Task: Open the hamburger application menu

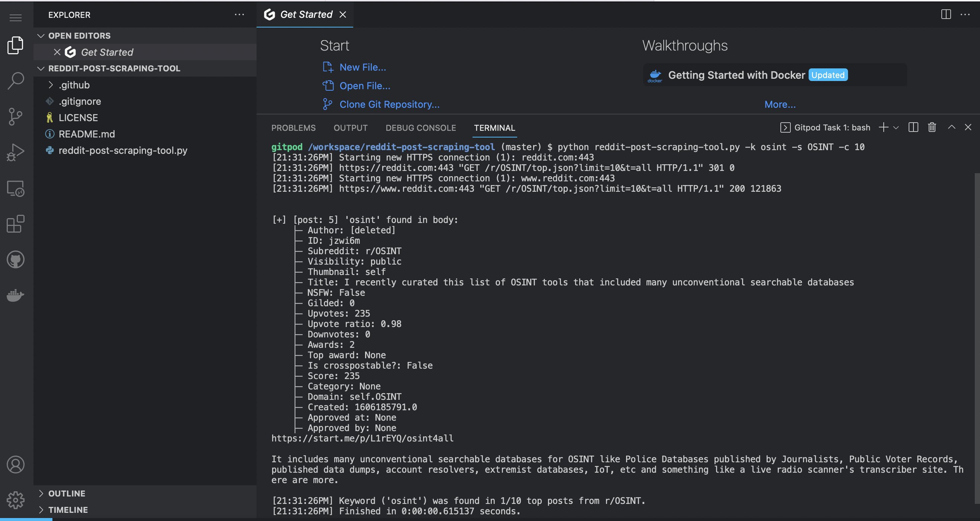Action: tap(16, 17)
